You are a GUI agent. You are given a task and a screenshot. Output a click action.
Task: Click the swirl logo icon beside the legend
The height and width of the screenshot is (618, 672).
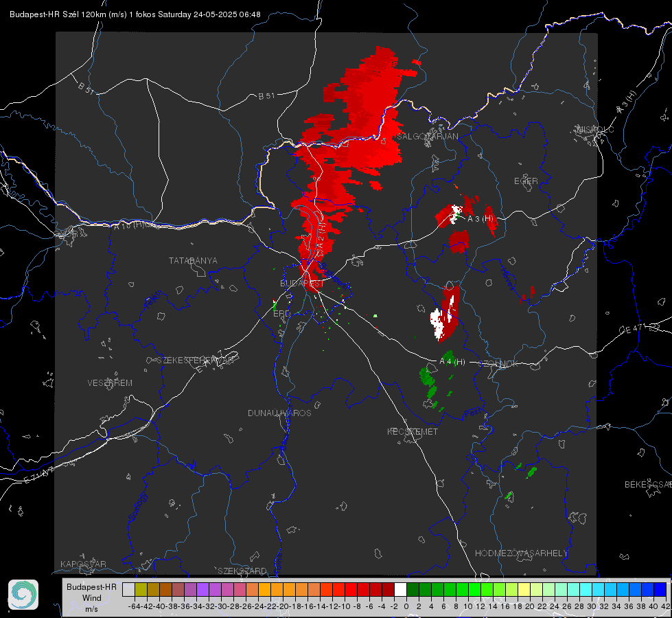click(x=23, y=595)
